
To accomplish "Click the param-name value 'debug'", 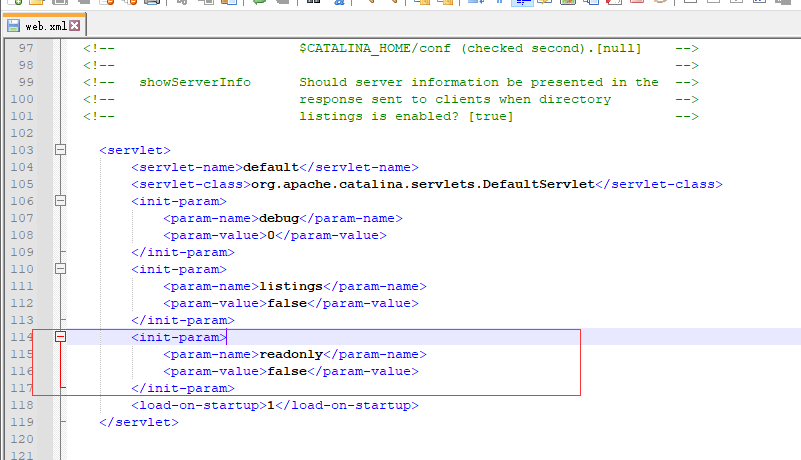I will [x=279, y=218].
